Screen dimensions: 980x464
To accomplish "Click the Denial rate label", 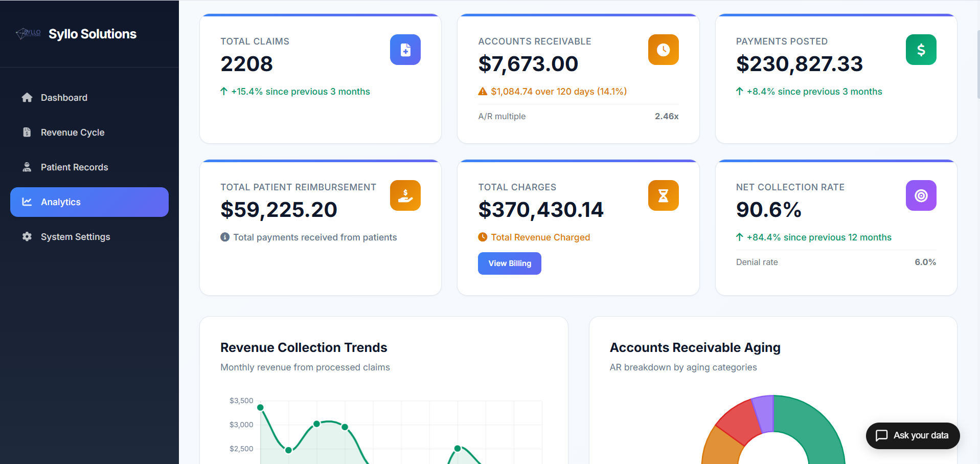I will (757, 262).
